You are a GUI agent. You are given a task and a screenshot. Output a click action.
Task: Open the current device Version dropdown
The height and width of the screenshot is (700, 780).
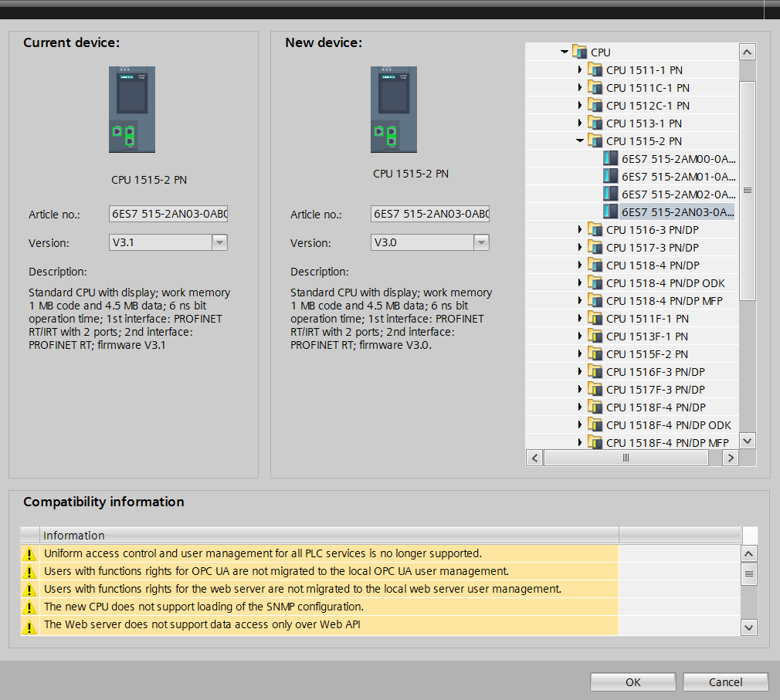click(x=219, y=243)
